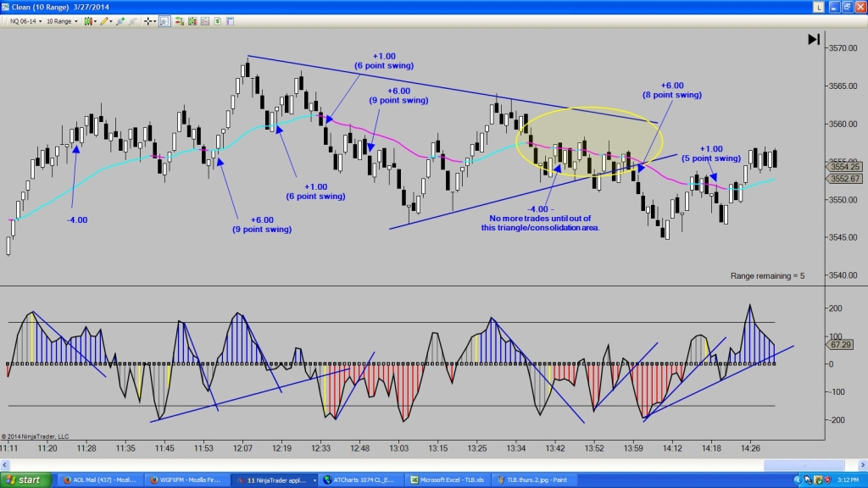Select the yellow ellipse consolidation marker
Image resolution: width=868 pixels, height=488 pixels.
[589, 141]
